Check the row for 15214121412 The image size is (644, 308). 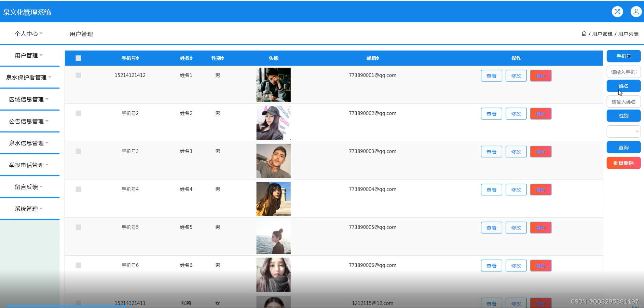click(x=78, y=75)
